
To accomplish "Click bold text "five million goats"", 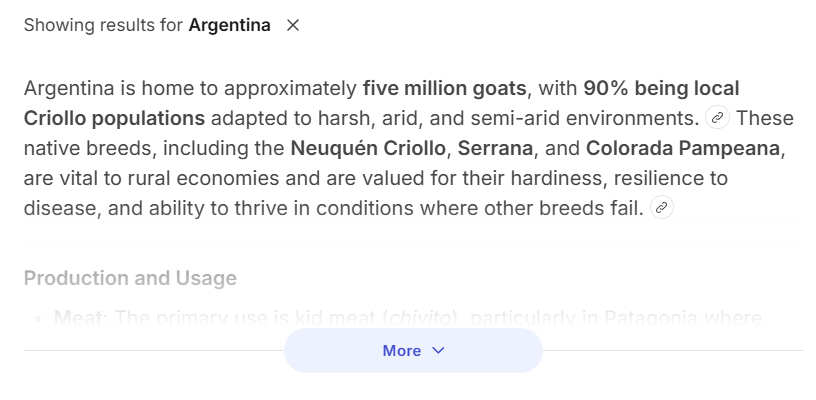I will 444,88.
